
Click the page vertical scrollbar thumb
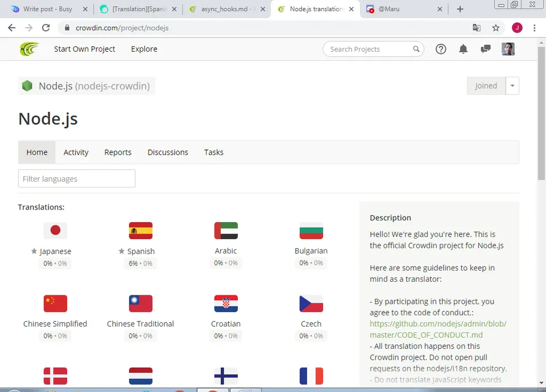pyautogui.click(x=541, y=113)
